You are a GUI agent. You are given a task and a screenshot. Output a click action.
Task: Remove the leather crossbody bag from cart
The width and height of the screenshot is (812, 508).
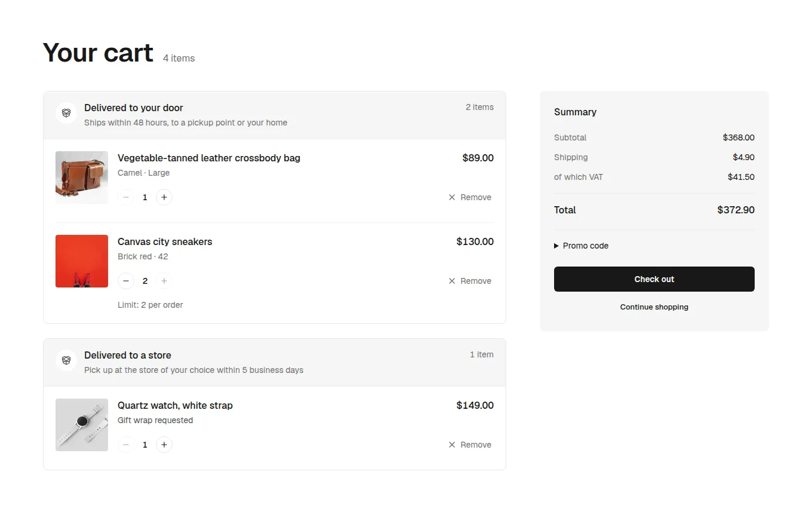[470, 197]
